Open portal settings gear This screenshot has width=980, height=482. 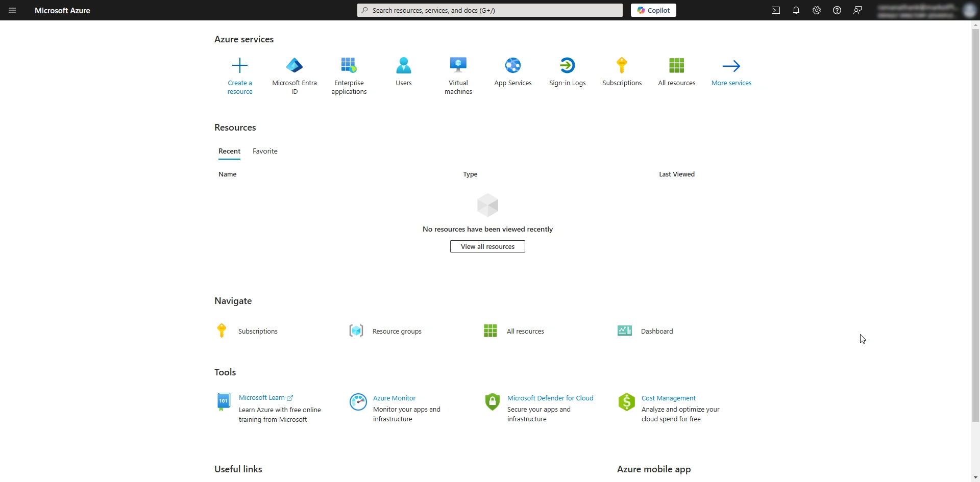(x=816, y=10)
